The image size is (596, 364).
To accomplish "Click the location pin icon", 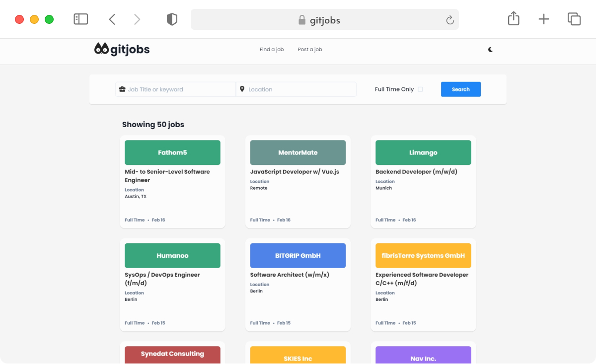I will click(x=242, y=89).
